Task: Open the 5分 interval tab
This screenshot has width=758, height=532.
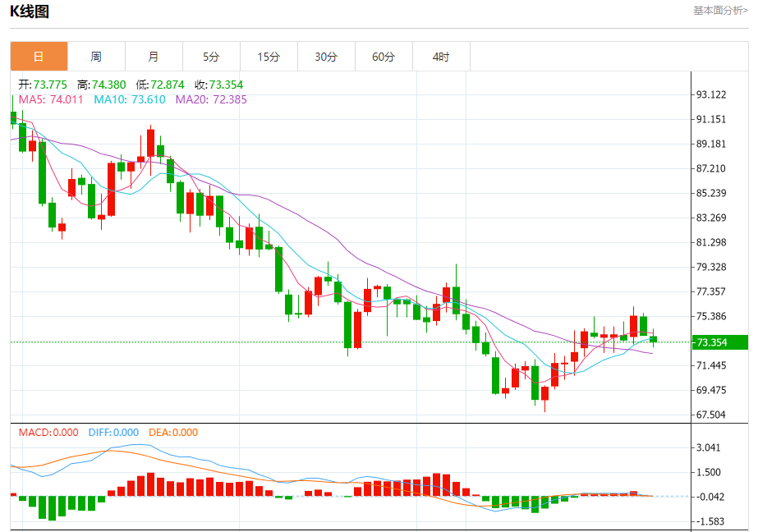Action: click(211, 57)
